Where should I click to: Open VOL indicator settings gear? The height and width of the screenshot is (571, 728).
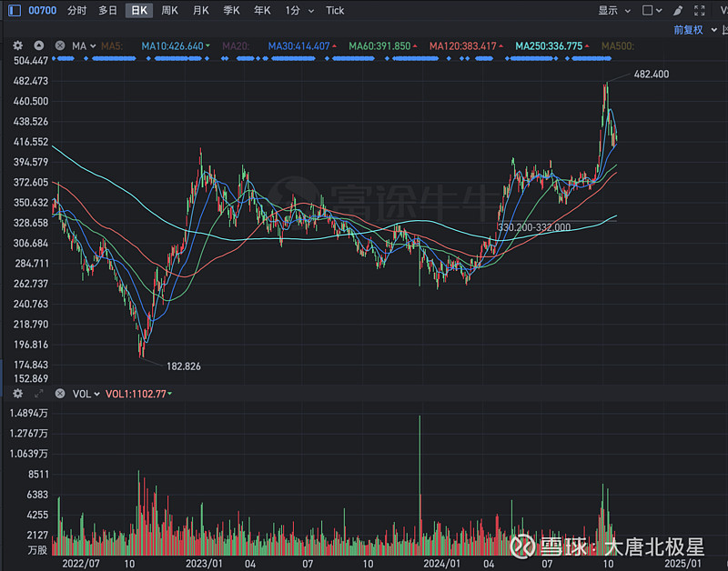(x=17, y=394)
